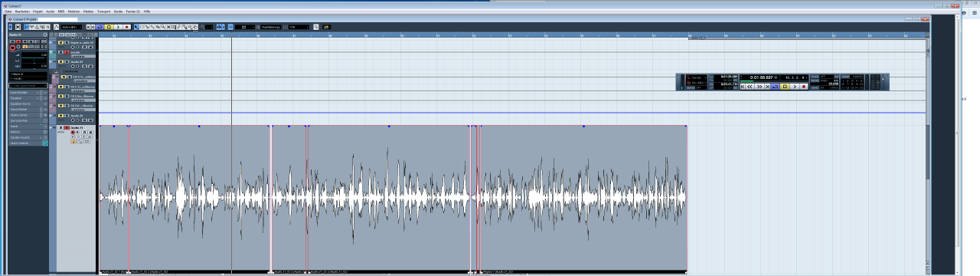
Task: Click Record in the transport panel
Action: tap(804, 87)
